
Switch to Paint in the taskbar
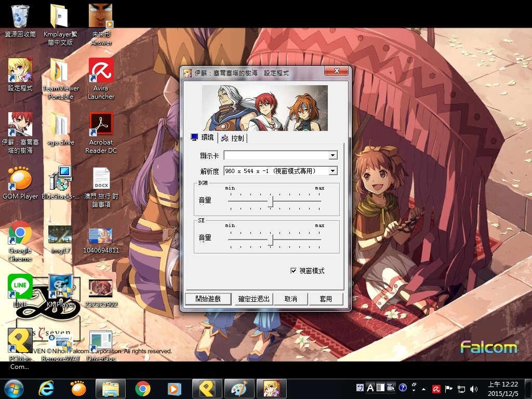[239, 389]
